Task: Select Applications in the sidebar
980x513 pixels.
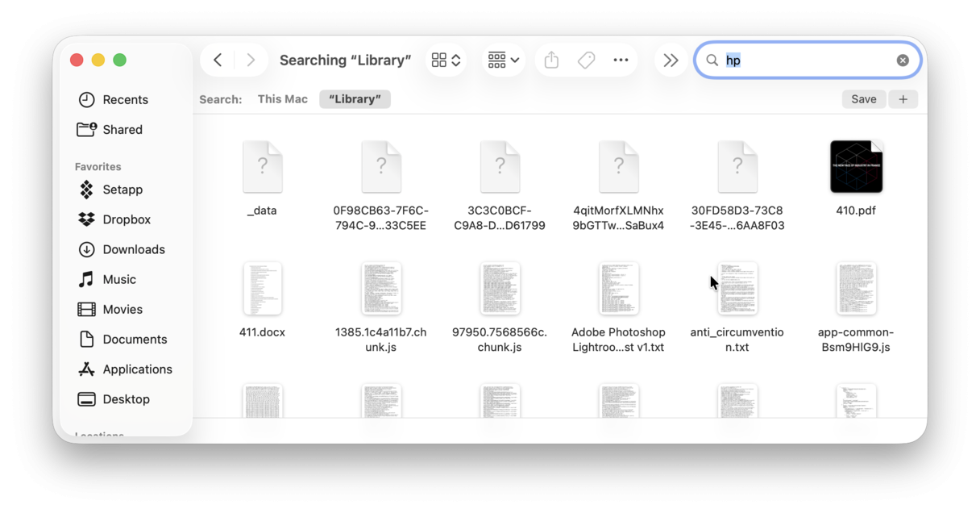Action: pyautogui.click(x=137, y=369)
